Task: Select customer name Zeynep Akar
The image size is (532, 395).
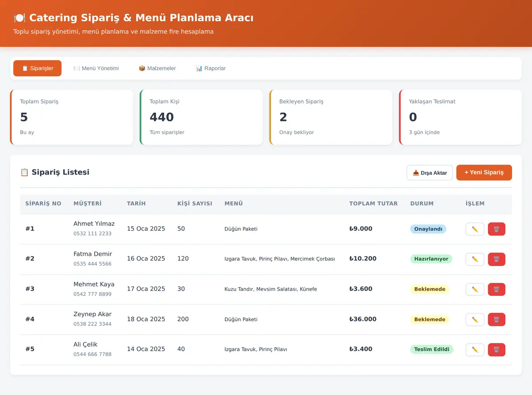Action: click(x=93, y=314)
